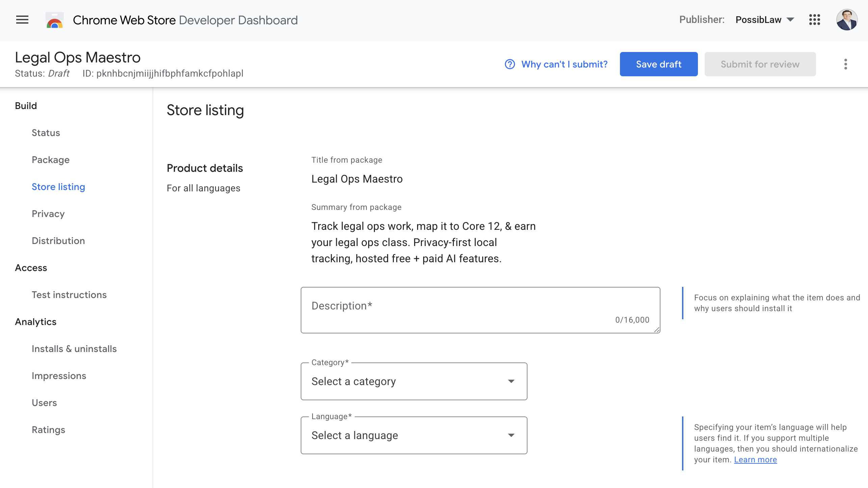
Task: Open the Select a category dropdown
Action: (414, 381)
